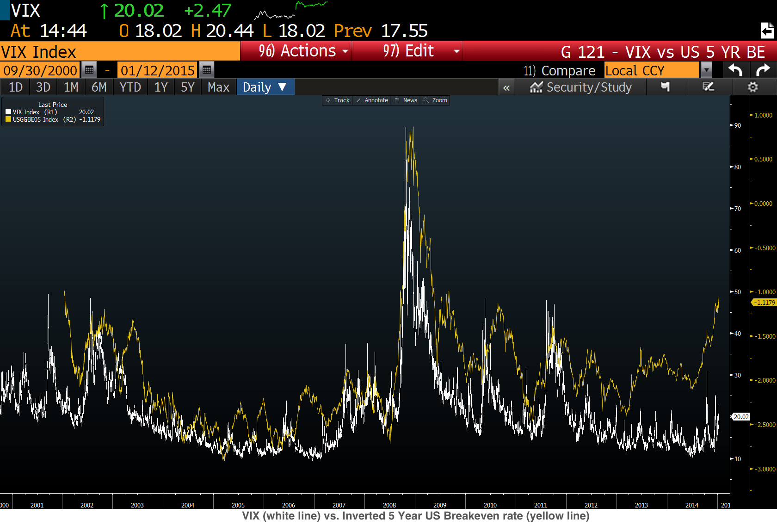Click the 0.0000 label on breakeven axis
777x532 pixels.
[763, 204]
